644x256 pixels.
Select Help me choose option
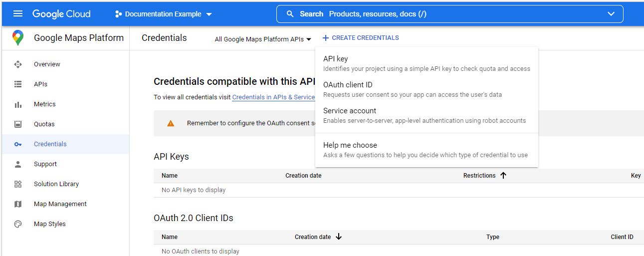click(x=427, y=150)
